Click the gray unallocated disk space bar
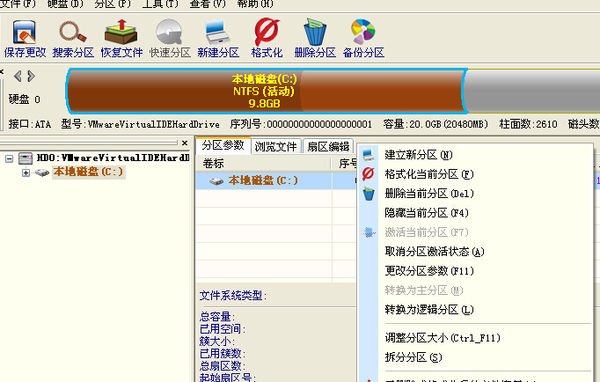 (x=533, y=91)
